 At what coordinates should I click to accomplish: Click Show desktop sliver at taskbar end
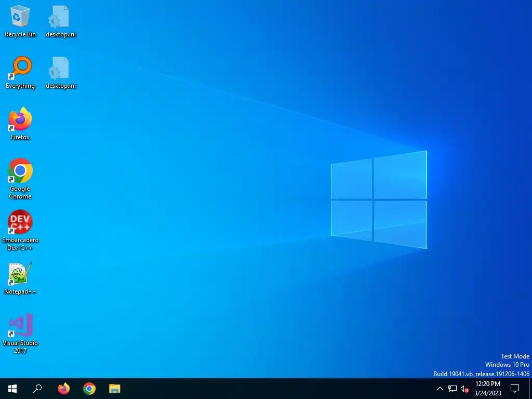[x=530, y=389]
